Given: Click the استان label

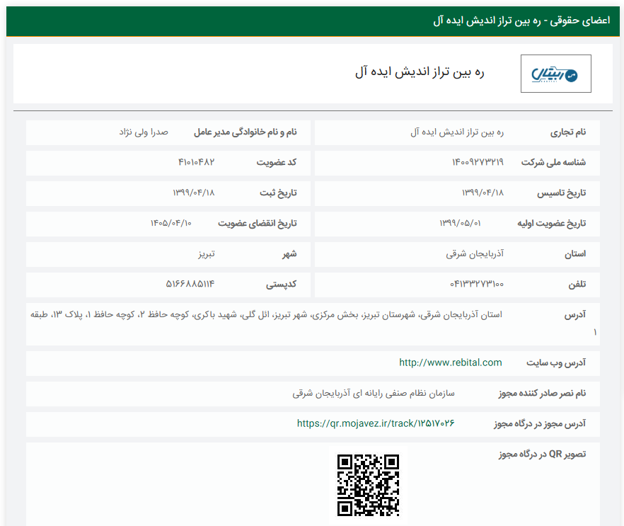Looking at the screenshot, I should point(575,254).
